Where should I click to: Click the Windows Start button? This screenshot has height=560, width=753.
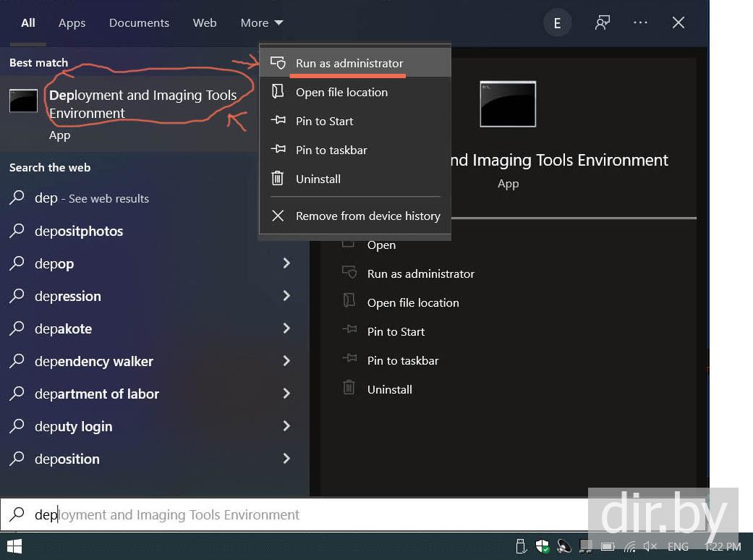point(14,546)
